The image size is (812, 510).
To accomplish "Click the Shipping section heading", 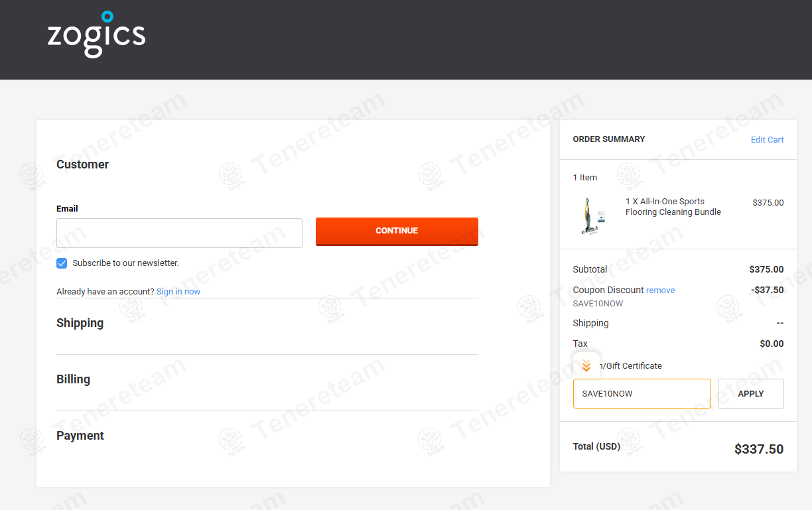I will pos(80,323).
